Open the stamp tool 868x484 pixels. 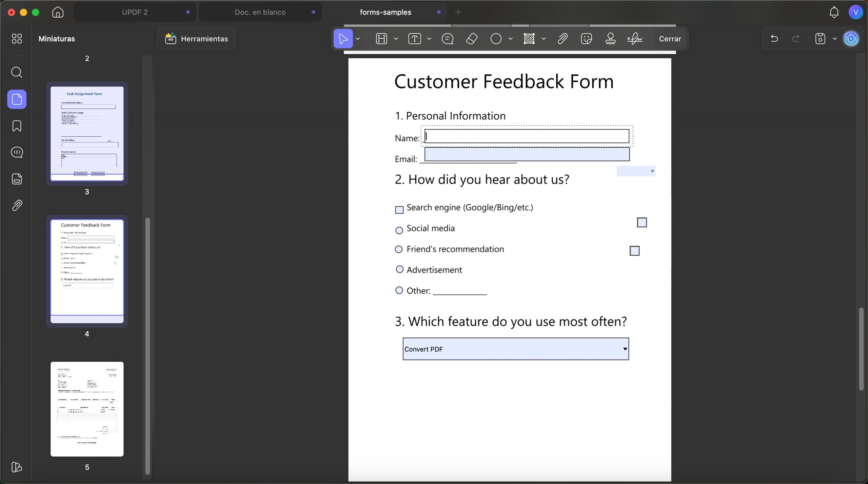coord(610,39)
